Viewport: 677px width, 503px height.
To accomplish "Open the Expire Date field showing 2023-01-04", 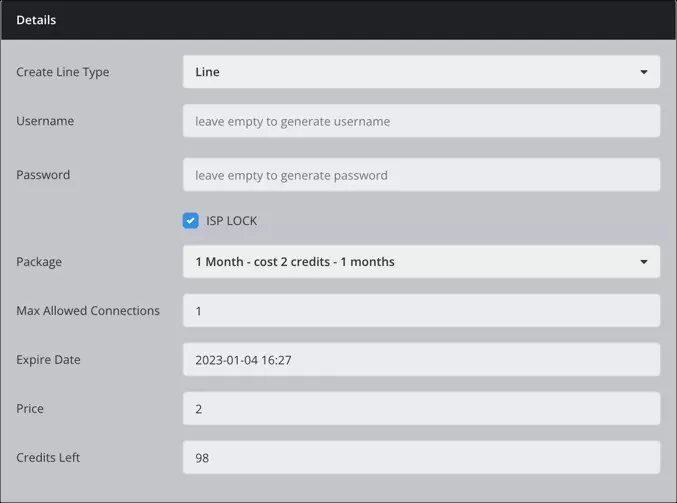I will coord(421,360).
